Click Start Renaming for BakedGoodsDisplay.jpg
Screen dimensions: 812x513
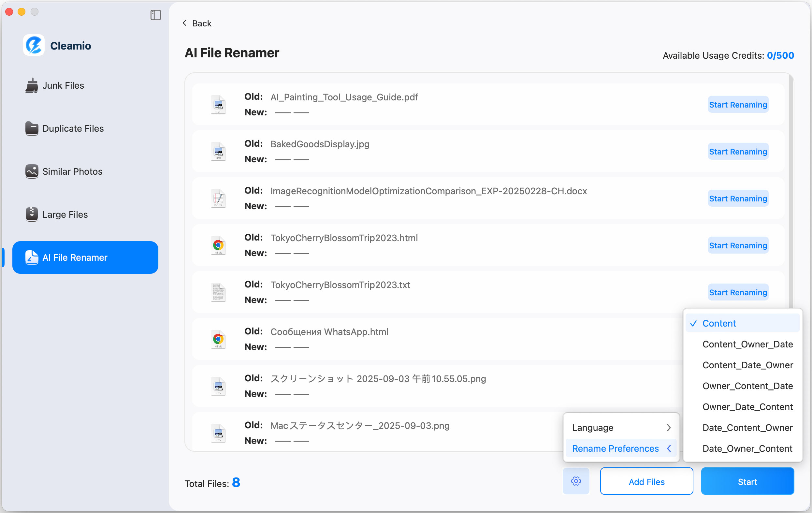pyautogui.click(x=738, y=152)
